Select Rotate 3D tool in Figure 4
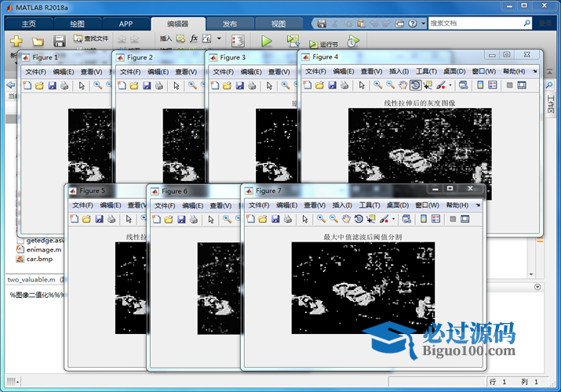This screenshot has width=561, height=392. click(416, 85)
